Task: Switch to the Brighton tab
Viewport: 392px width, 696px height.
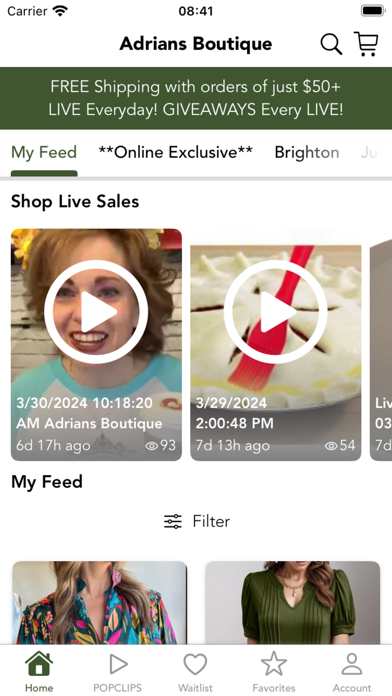Action: (307, 152)
